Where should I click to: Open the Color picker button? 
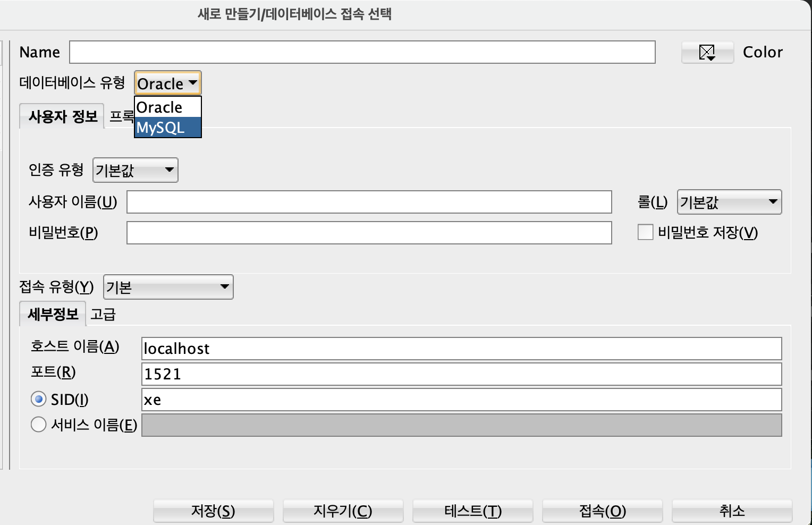pyautogui.click(x=707, y=52)
